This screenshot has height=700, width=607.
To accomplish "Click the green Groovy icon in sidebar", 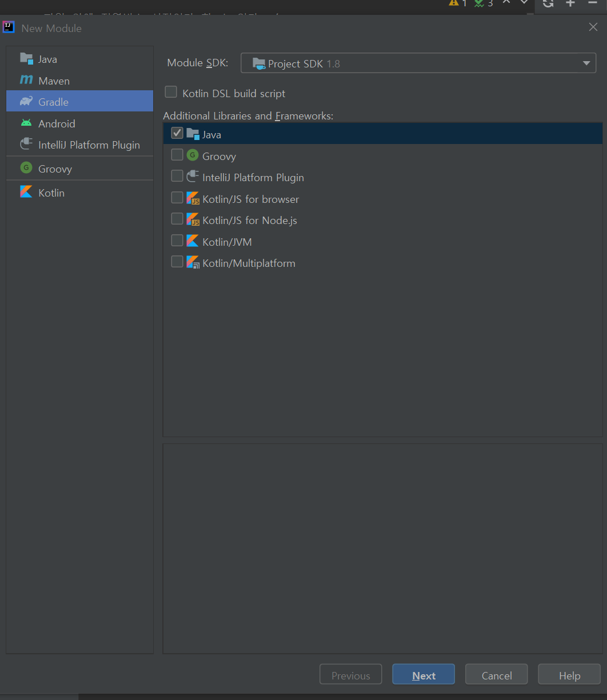I will [x=26, y=168].
